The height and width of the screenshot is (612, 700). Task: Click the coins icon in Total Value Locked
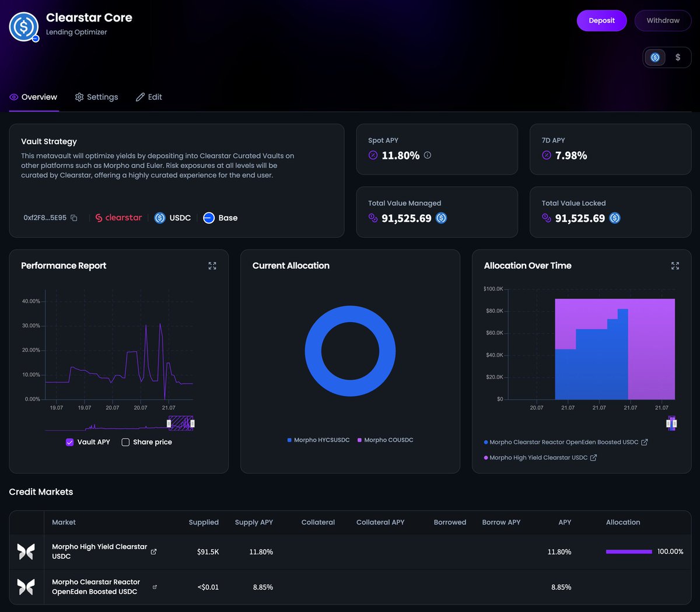click(547, 218)
